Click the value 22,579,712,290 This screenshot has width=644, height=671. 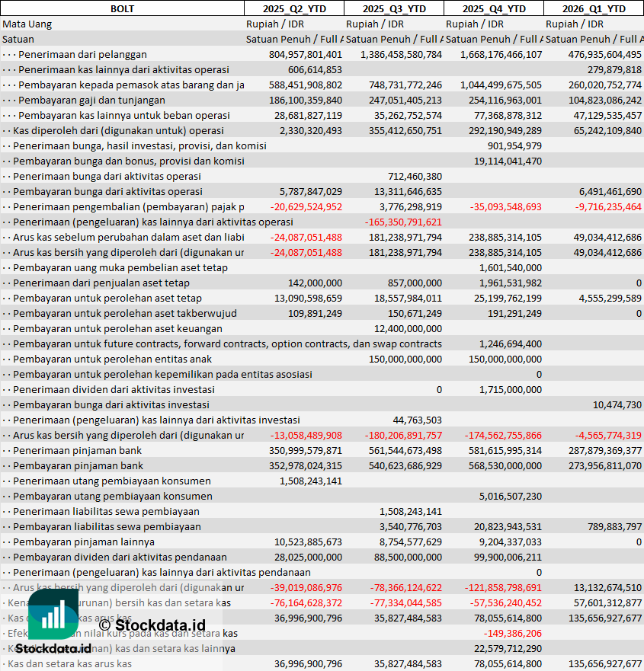coord(508,649)
